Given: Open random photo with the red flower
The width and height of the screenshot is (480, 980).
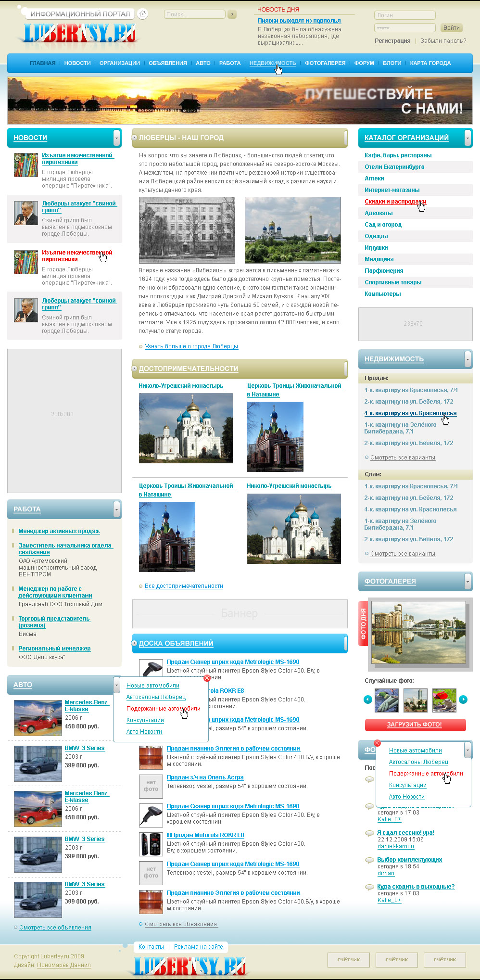Looking at the screenshot, I should 444,700.
